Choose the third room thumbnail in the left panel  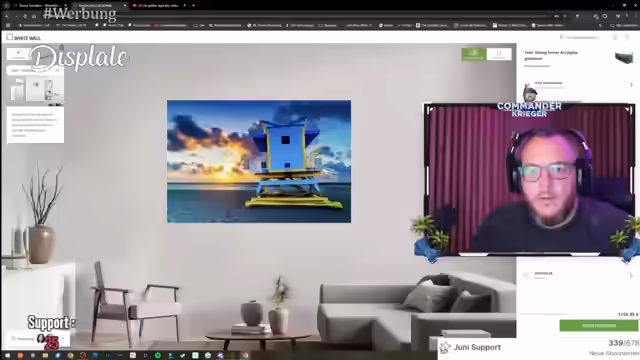53,89
